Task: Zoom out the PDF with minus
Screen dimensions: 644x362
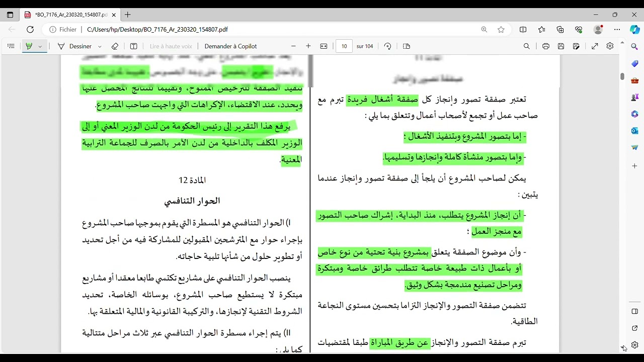Action: [x=293, y=46]
